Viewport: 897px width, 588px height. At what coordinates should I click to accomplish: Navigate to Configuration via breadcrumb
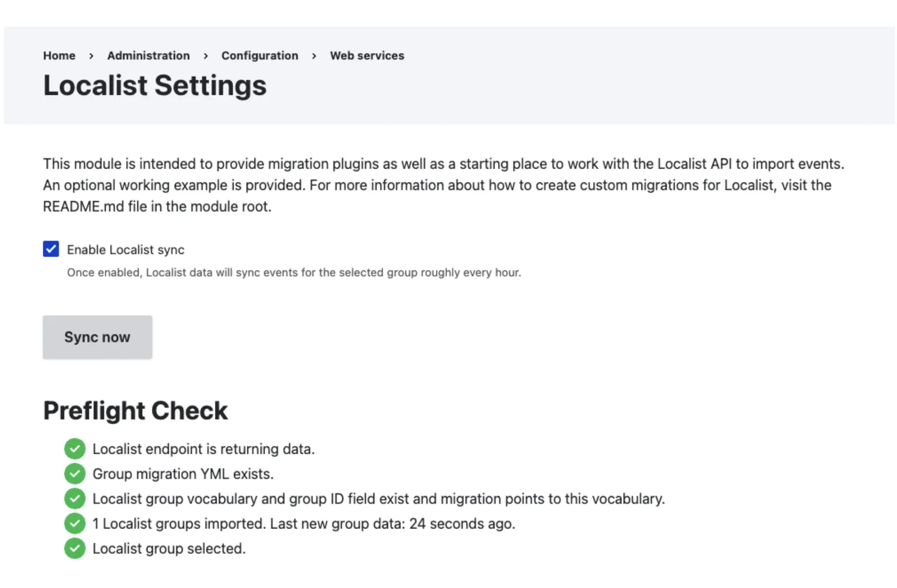pyautogui.click(x=260, y=56)
